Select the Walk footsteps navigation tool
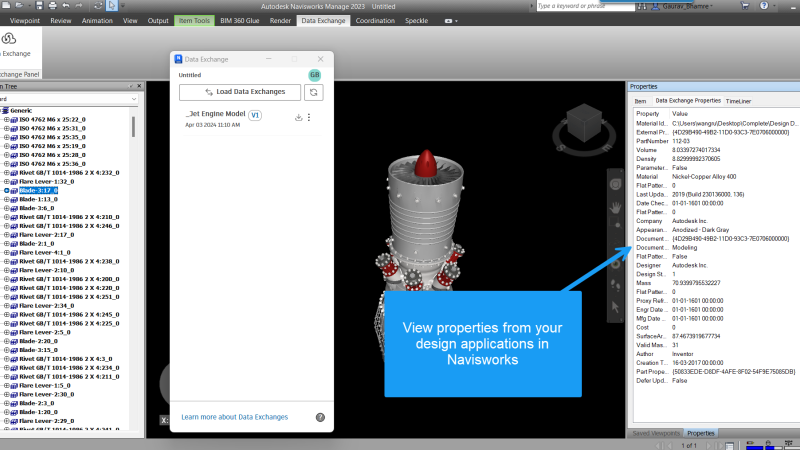The image size is (800, 450). pos(615,286)
